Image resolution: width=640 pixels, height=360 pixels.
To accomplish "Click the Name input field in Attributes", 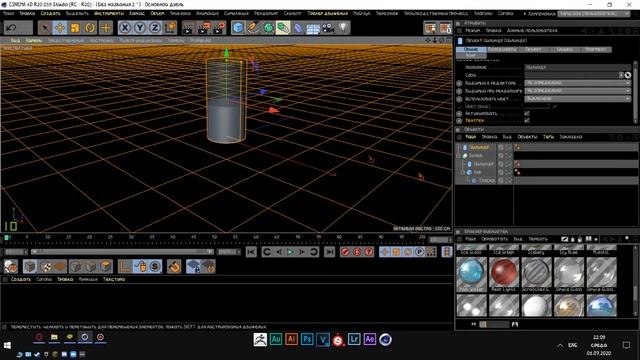I will pyautogui.click(x=578, y=67).
